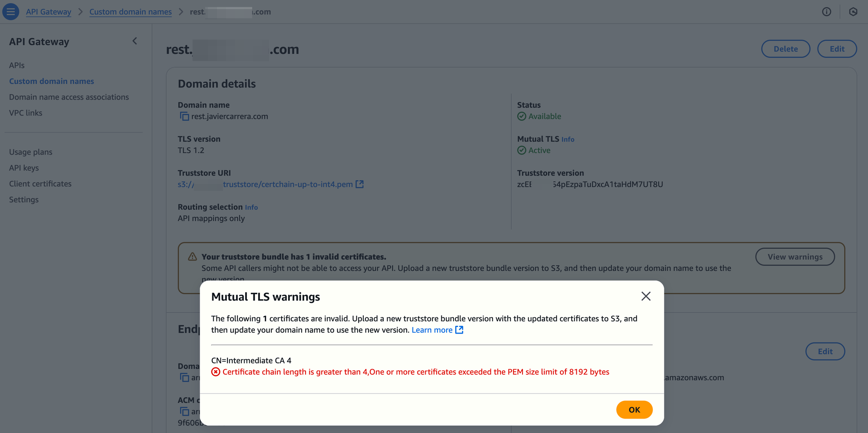Open VPC links in sidebar
The image size is (868, 433).
coord(26,113)
